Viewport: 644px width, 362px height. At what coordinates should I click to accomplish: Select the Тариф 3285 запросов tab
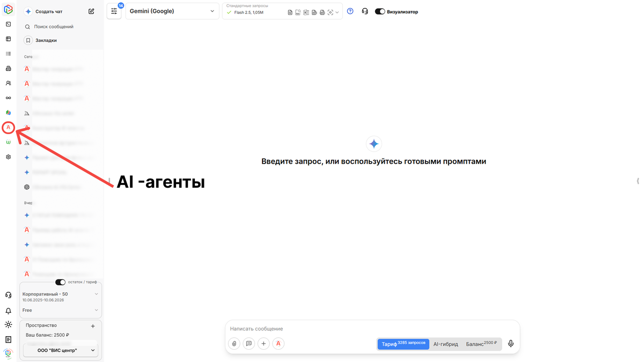coord(404,344)
